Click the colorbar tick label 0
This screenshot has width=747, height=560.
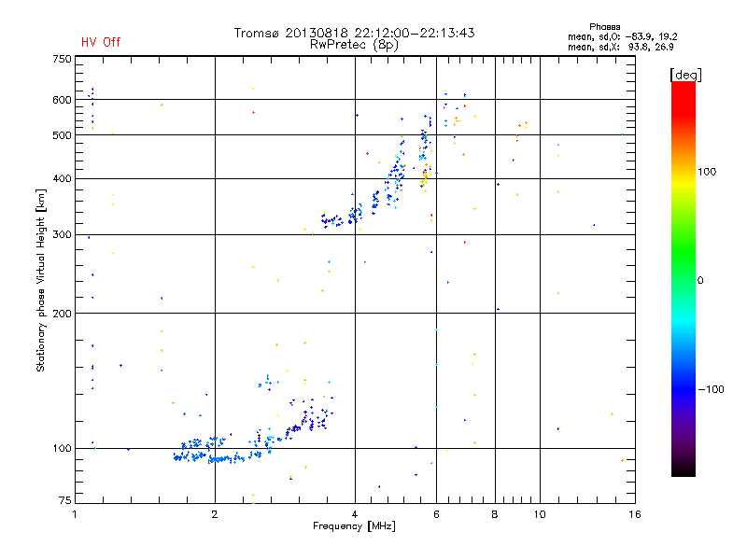pyautogui.click(x=701, y=280)
